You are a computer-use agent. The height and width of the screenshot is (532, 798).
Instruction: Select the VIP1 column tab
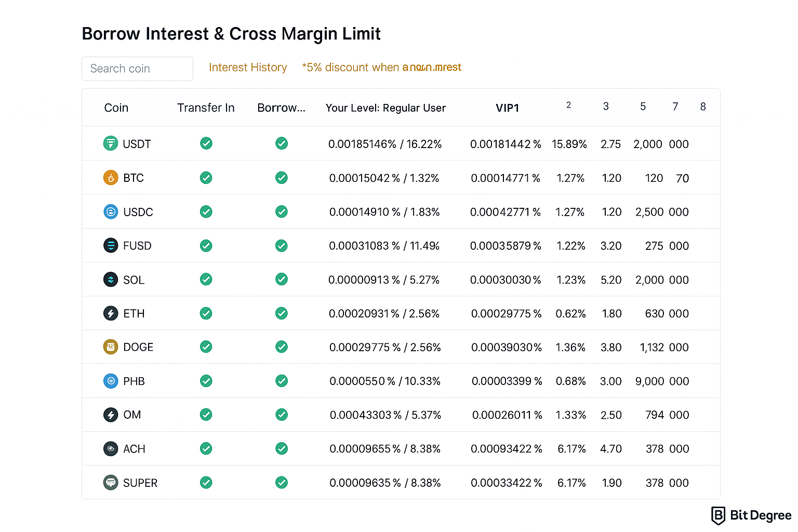pyautogui.click(x=507, y=108)
